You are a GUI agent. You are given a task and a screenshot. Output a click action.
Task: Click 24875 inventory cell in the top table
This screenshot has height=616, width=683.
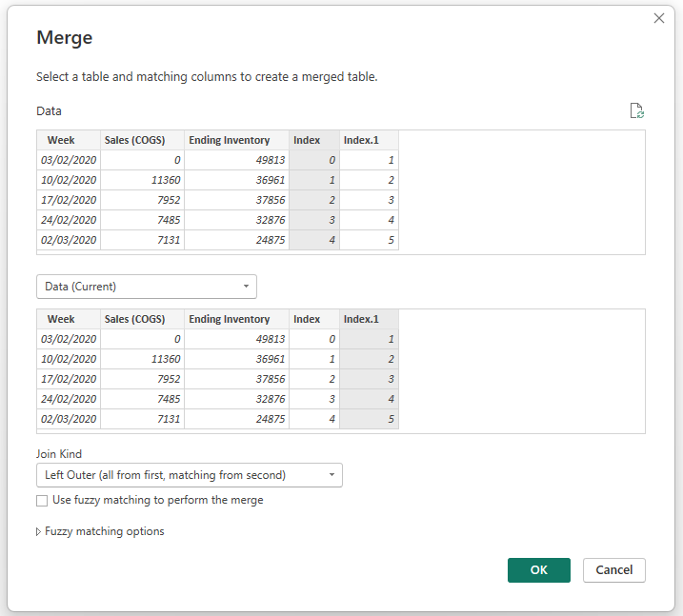click(236, 240)
